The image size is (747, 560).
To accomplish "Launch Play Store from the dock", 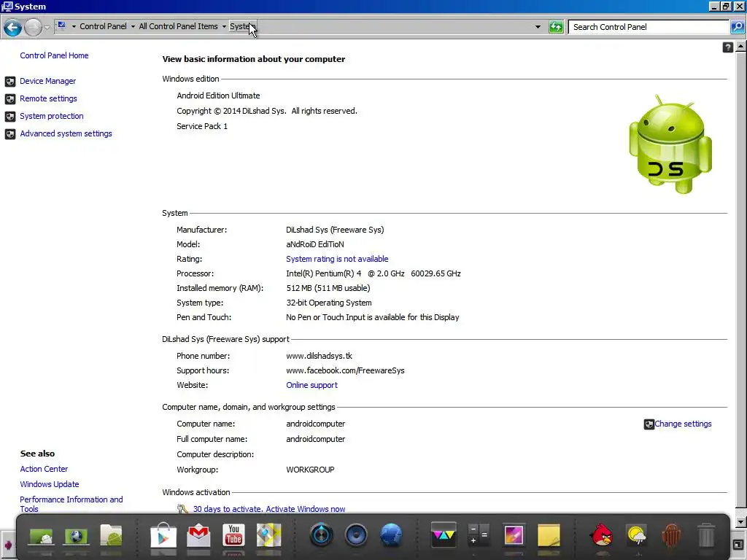I will coord(163,535).
